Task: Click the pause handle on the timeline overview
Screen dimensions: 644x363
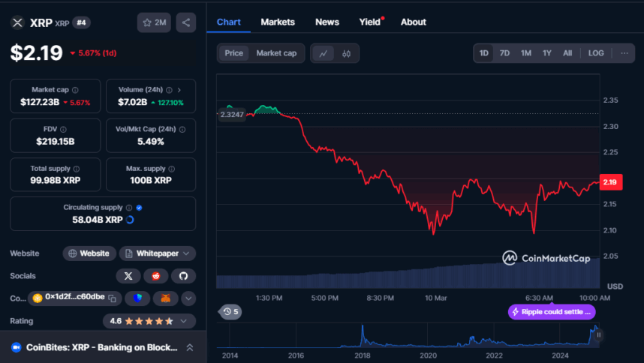Action: [x=599, y=334]
